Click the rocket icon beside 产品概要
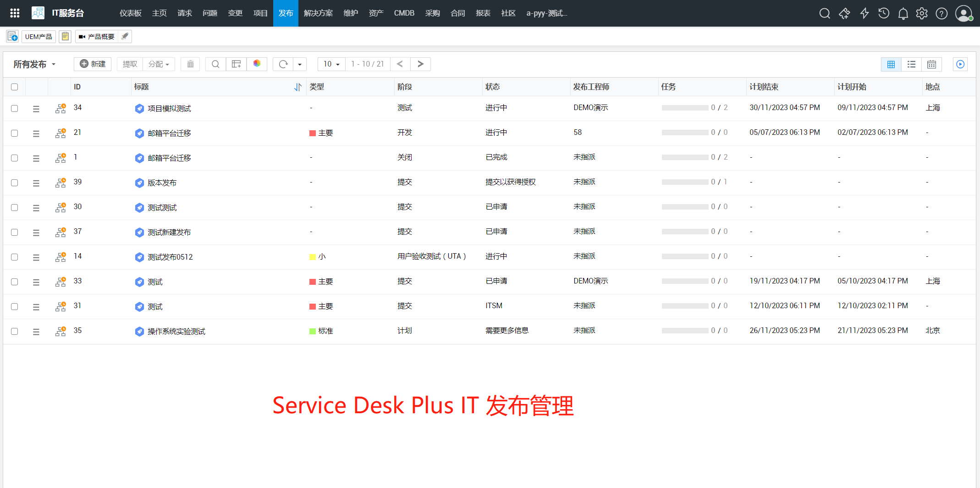The height and width of the screenshot is (488, 980). point(125,37)
